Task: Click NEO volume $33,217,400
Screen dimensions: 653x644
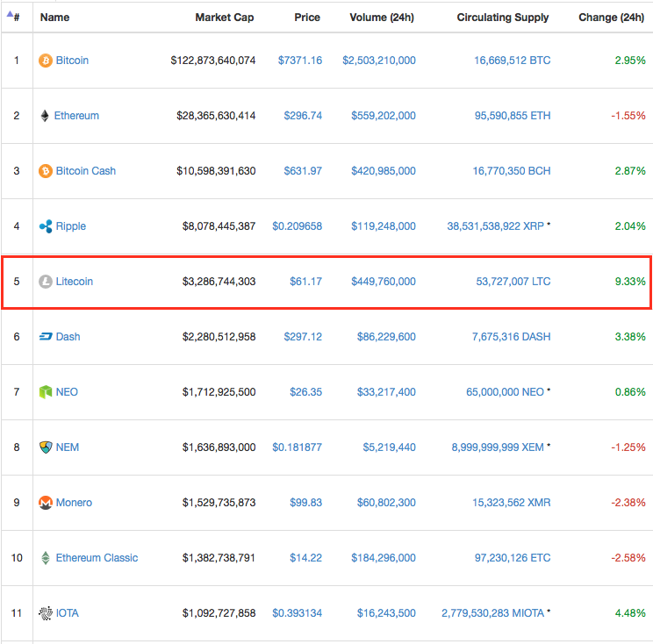Action: pyautogui.click(x=386, y=392)
